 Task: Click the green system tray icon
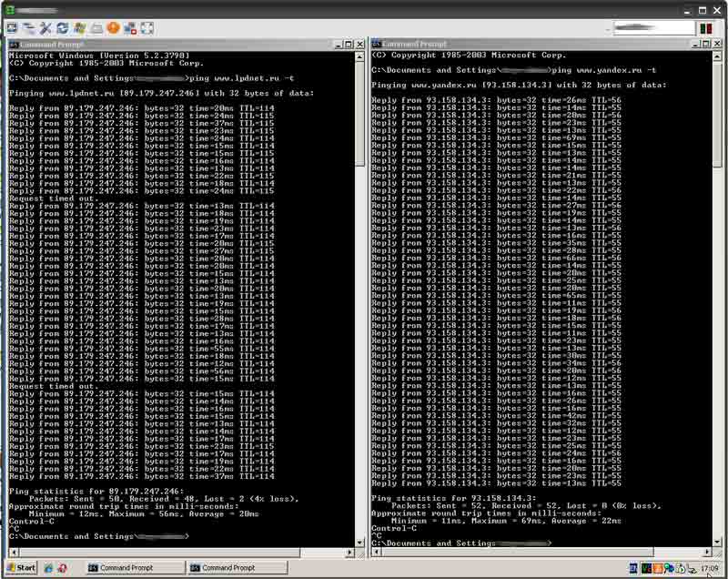point(646,568)
